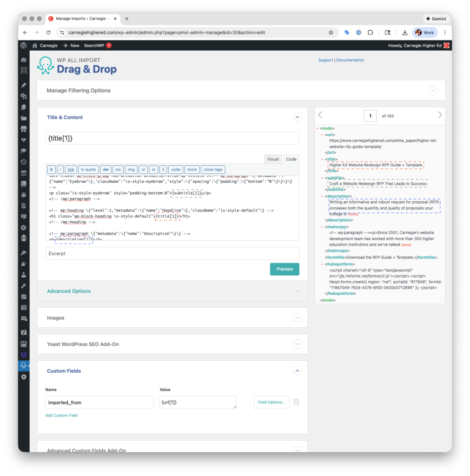Click the trash icon beside custom field
The image size is (470, 476).
click(296, 402)
